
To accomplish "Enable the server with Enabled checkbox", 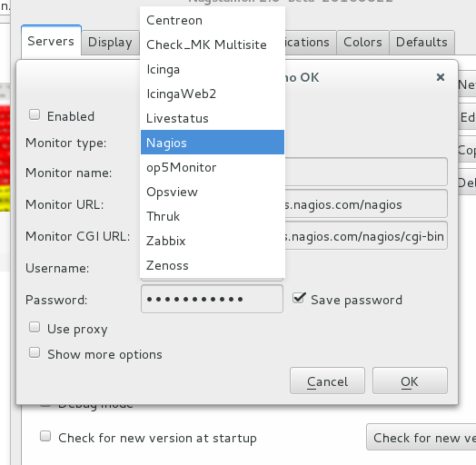I will click(35, 115).
